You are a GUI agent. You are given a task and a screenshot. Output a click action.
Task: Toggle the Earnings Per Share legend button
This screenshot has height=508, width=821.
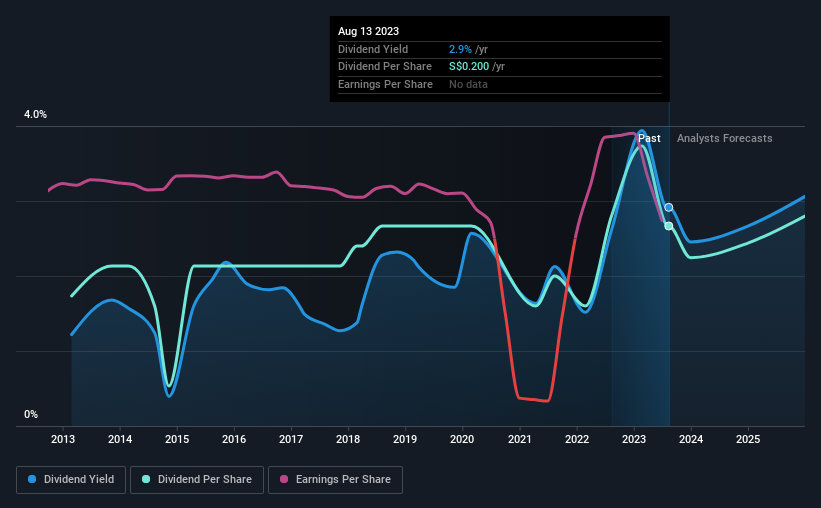tap(335, 480)
